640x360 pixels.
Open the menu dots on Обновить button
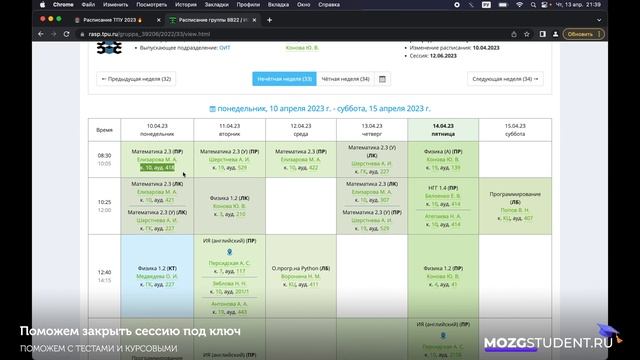click(599, 34)
